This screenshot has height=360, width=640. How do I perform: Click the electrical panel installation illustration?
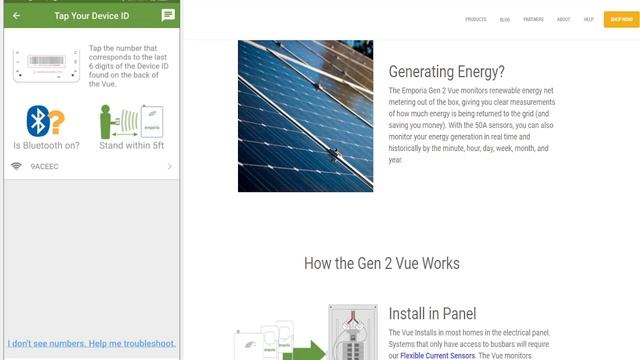pos(306,332)
